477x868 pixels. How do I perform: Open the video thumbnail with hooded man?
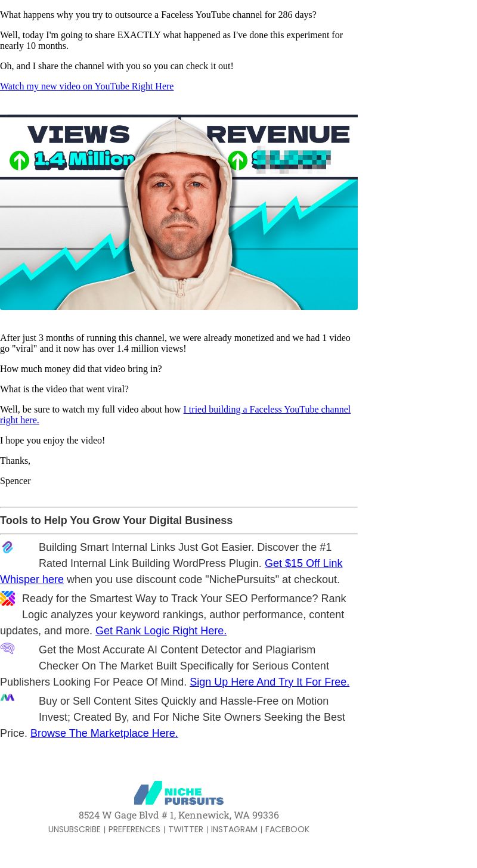coord(179,212)
